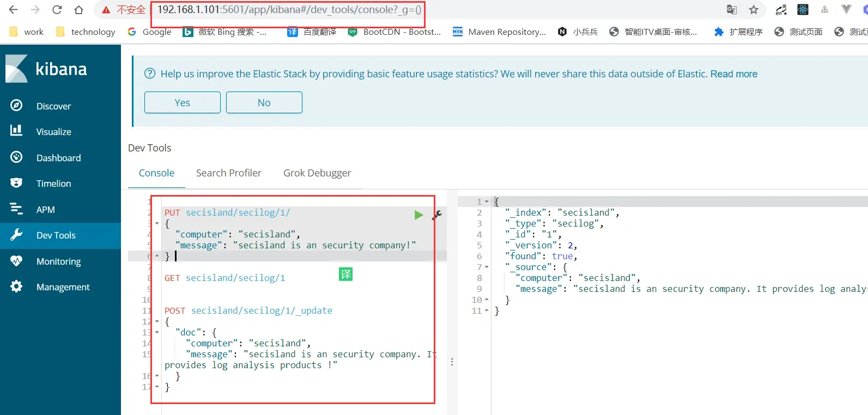Open Google Translate icon in address bar
This screenshot has height=415, width=868.
tap(732, 10)
